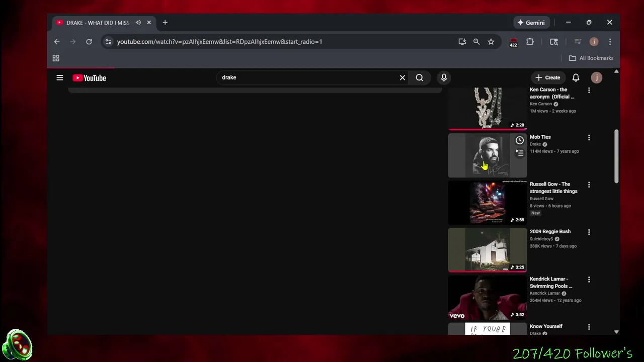Clear the drake search text

coord(403,77)
